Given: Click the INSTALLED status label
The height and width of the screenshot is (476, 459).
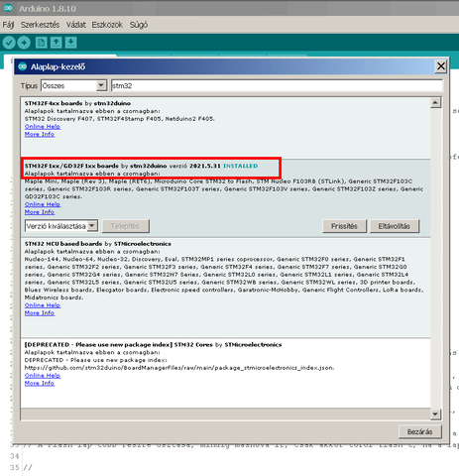Looking at the screenshot, I should coord(241,166).
